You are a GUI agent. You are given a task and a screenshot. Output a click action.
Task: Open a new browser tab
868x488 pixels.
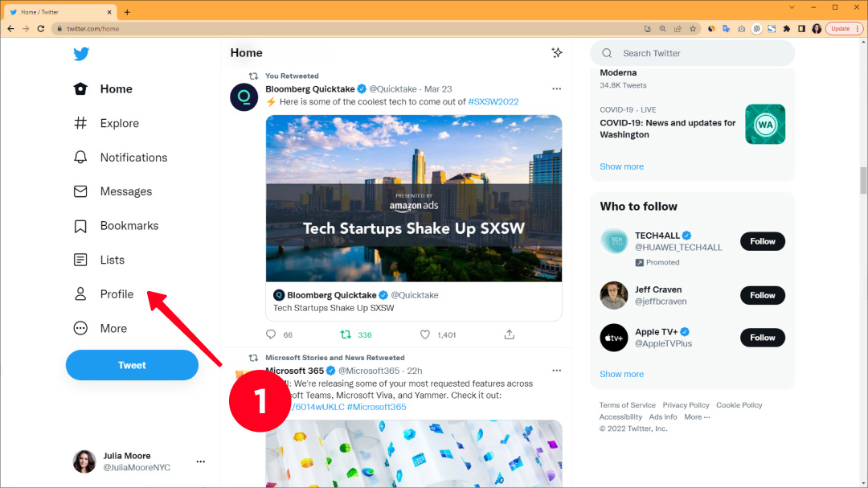pos(127,12)
